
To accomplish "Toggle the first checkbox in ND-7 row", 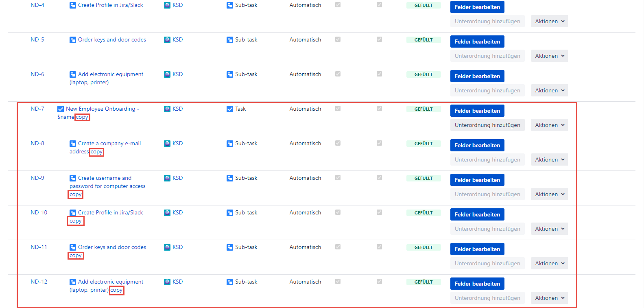I will (338, 109).
